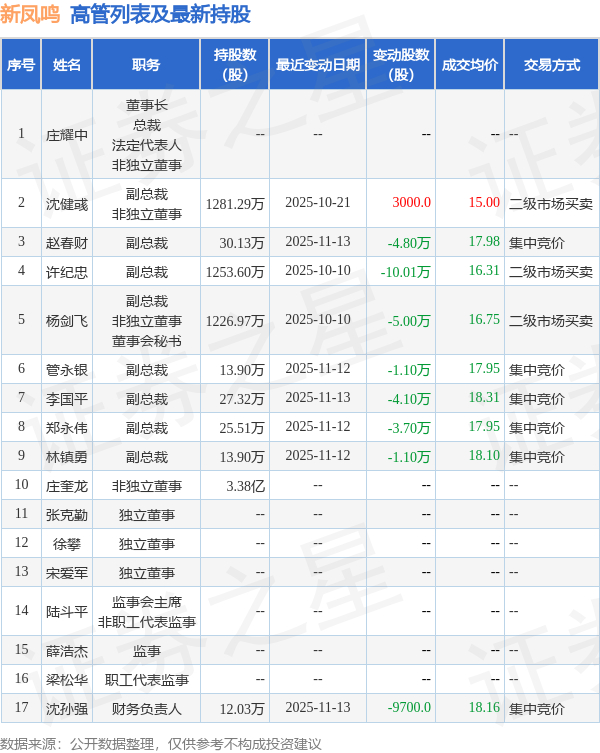
Task: Click the change value -4.10万
Action: [x=409, y=399]
